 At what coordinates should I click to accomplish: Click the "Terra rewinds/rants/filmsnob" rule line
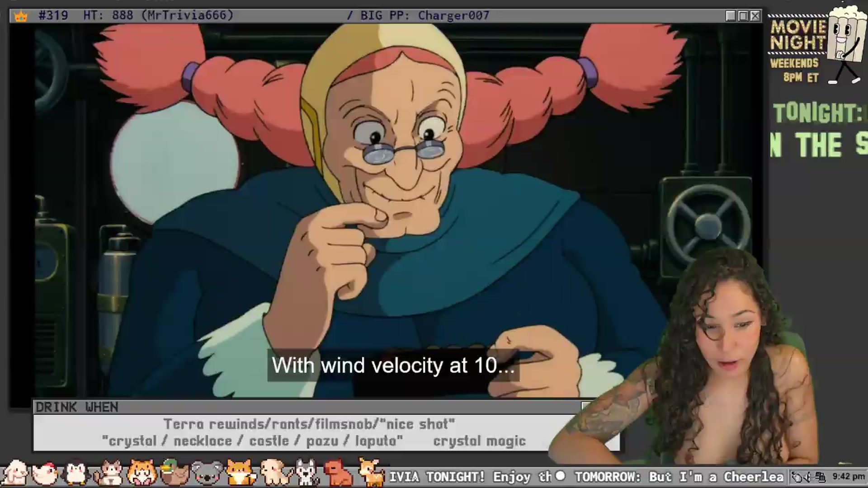click(309, 424)
